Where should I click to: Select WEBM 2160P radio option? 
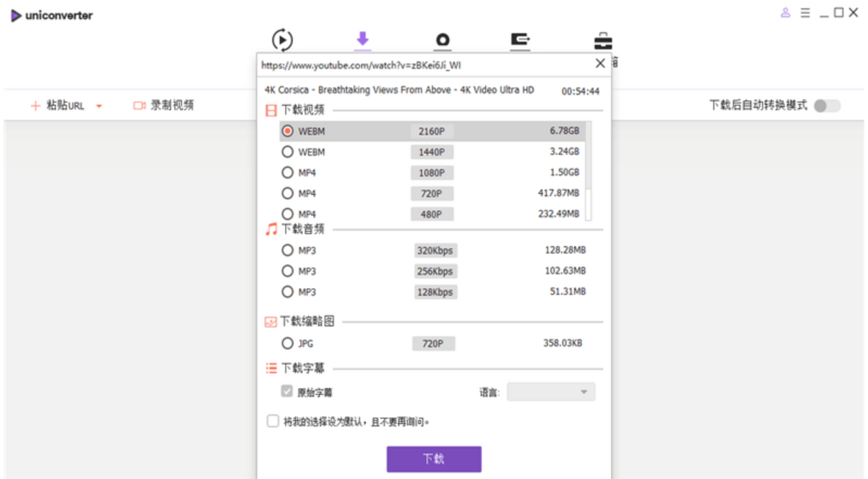[287, 132]
